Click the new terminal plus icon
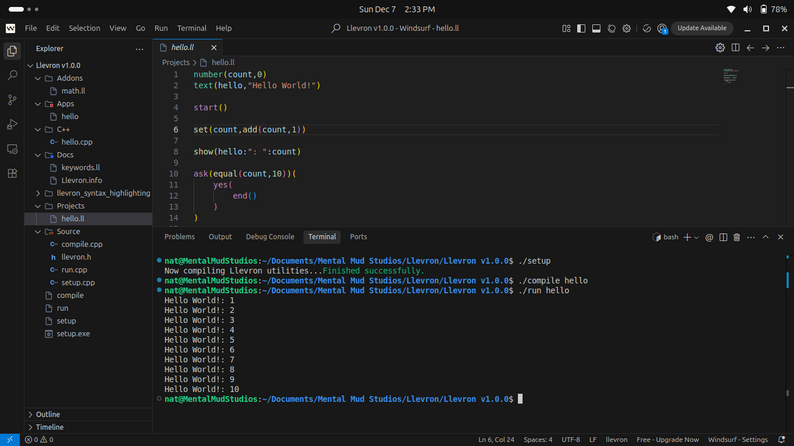This screenshot has height=446, width=794. point(687,237)
